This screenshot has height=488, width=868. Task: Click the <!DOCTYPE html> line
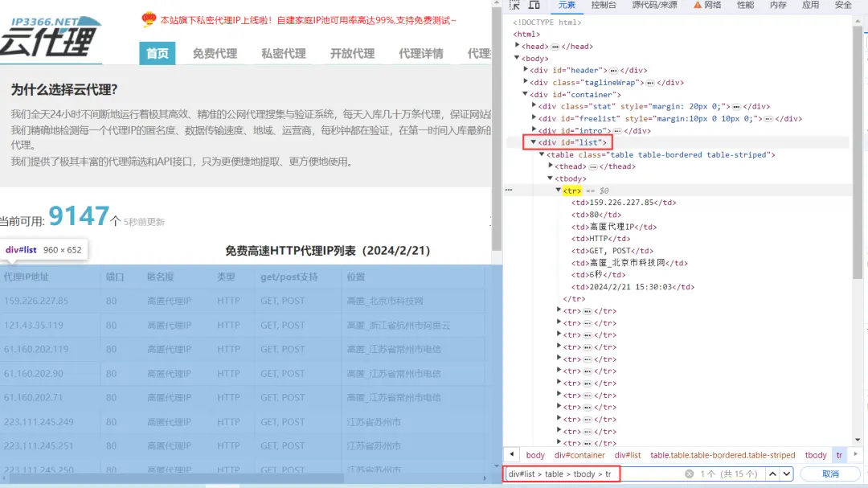pyautogui.click(x=547, y=23)
